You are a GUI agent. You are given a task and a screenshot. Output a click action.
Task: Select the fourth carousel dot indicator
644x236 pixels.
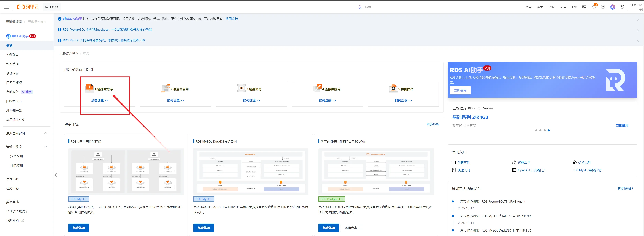[549, 130]
